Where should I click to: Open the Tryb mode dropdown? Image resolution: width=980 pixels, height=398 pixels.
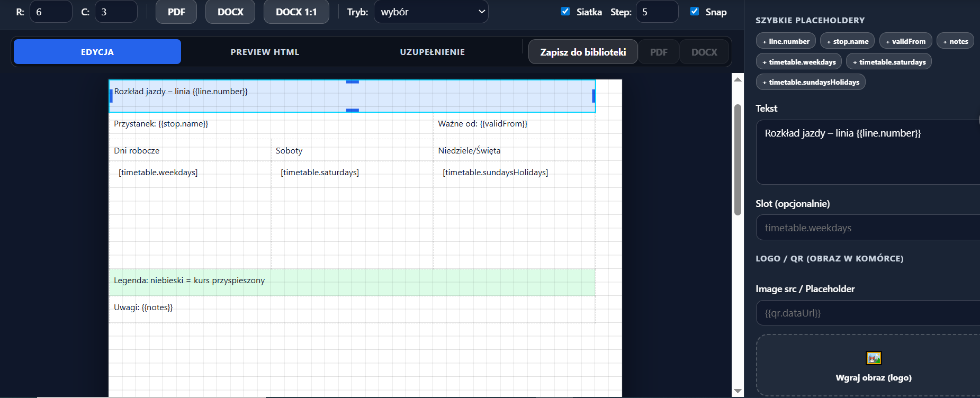[430, 12]
